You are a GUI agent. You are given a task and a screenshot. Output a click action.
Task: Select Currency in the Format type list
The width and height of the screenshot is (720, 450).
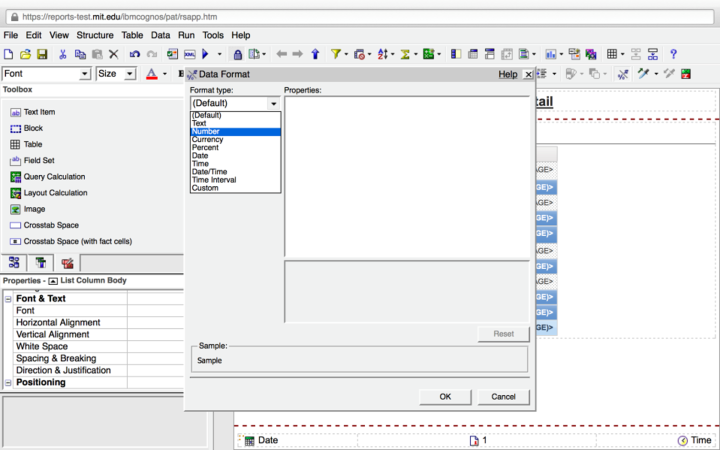pyautogui.click(x=208, y=140)
